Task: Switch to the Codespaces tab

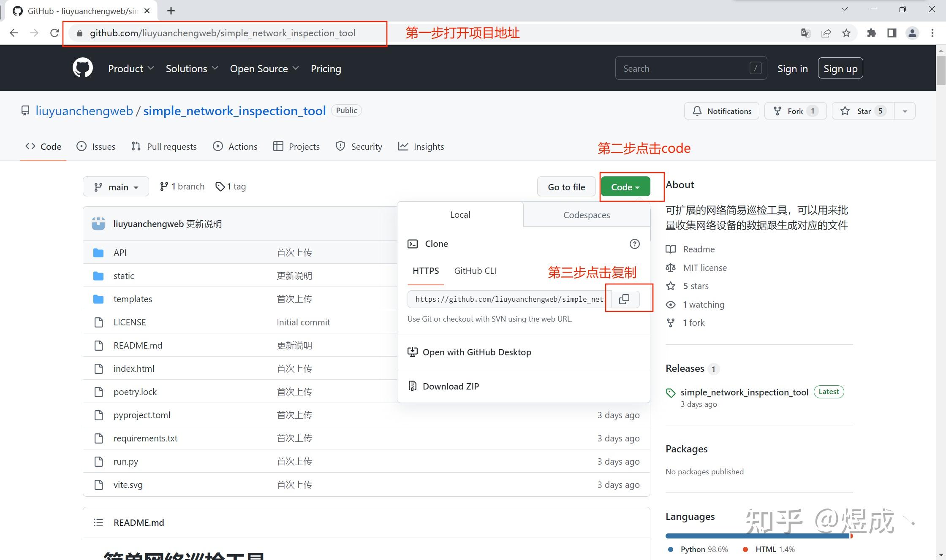Action: (586, 215)
